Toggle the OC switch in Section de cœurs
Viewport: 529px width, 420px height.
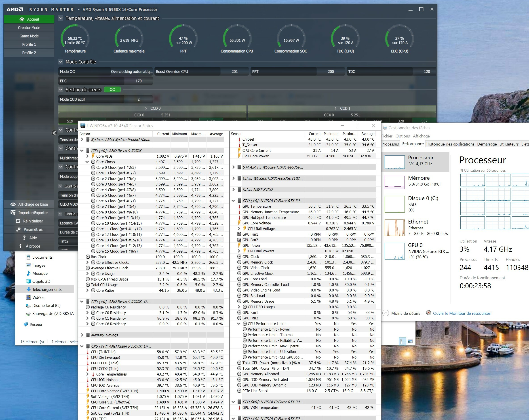coord(112,90)
